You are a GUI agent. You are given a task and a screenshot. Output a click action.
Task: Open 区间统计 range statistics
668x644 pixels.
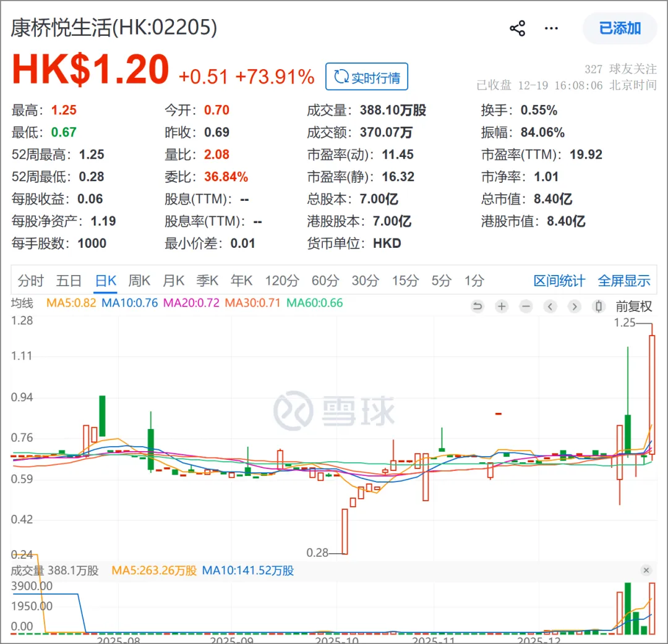point(559,281)
